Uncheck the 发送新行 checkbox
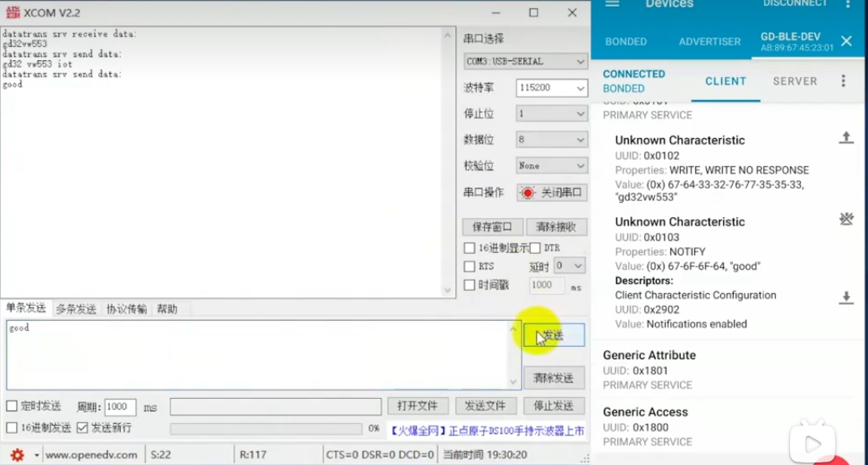Screen dimensions: 868x465 pyautogui.click(x=82, y=428)
